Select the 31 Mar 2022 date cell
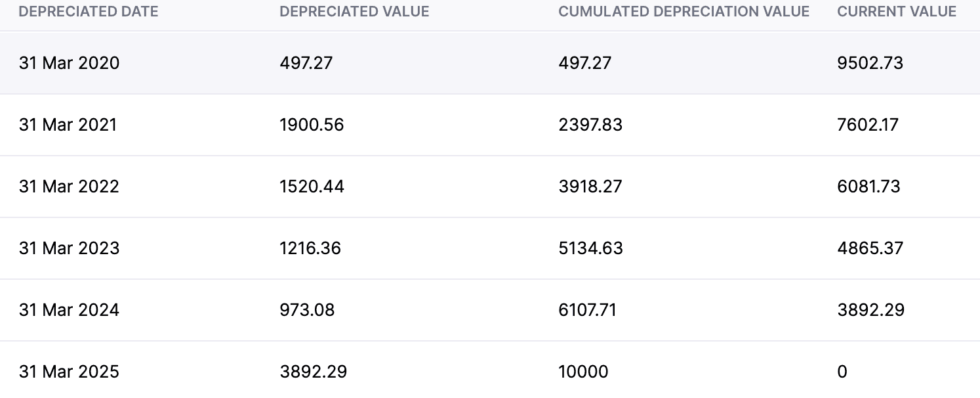Screen dimensions: 980x398 (x=69, y=187)
